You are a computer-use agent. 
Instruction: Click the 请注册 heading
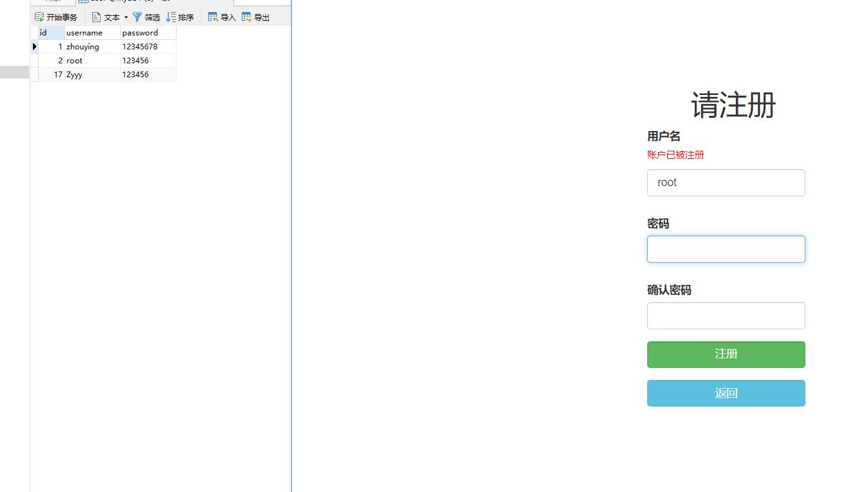pyautogui.click(x=733, y=104)
